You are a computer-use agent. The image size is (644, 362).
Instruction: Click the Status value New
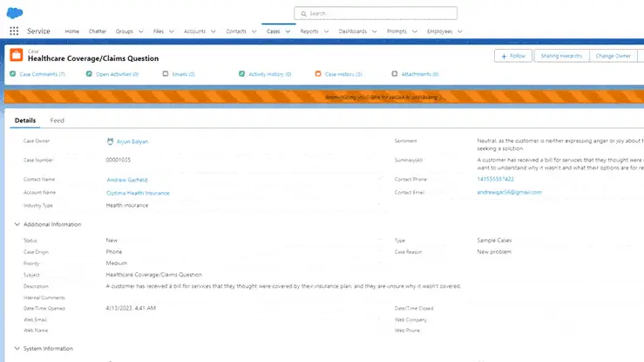(112, 241)
